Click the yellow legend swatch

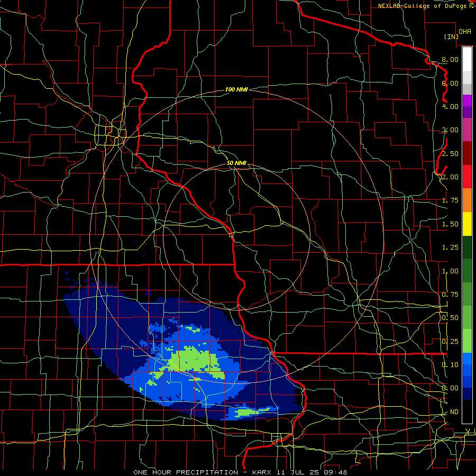click(x=467, y=224)
